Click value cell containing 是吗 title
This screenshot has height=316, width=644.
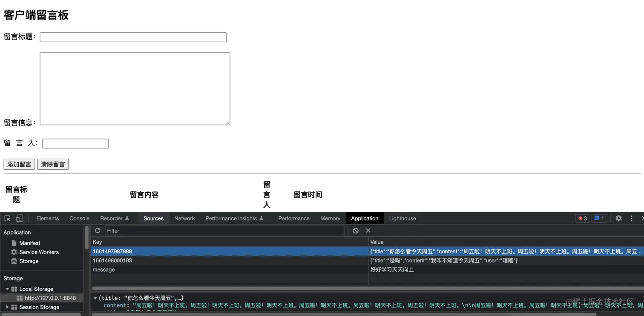click(506, 260)
